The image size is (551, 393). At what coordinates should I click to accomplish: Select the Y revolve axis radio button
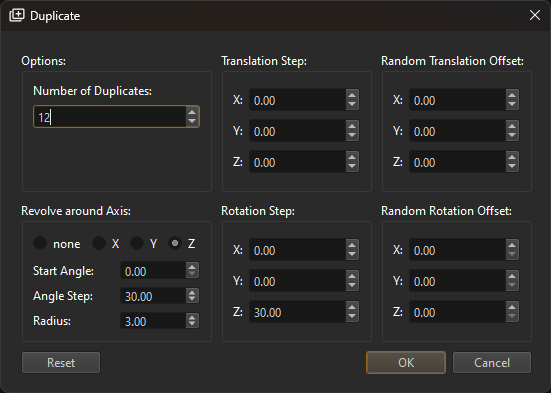click(137, 243)
